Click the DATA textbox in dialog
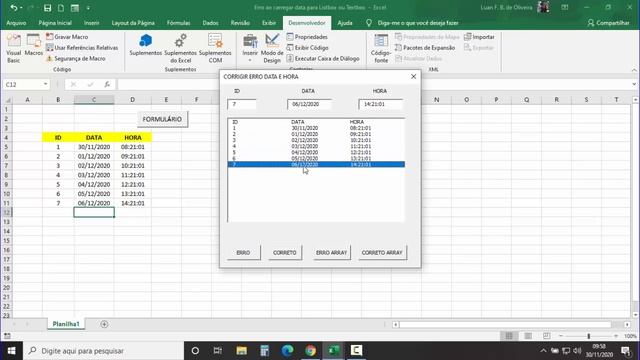 309,104
